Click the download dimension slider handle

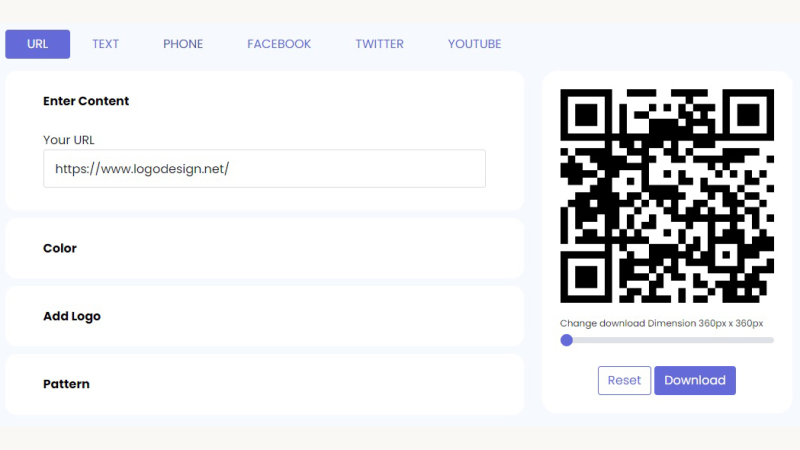(566, 340)
